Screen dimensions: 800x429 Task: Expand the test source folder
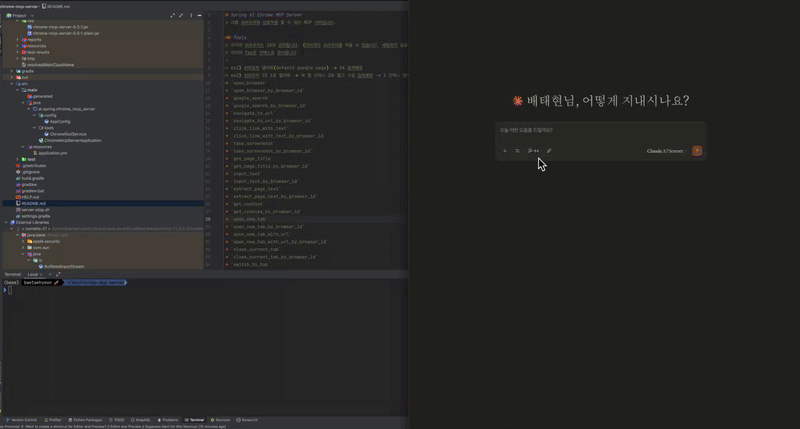click(17, 159)
